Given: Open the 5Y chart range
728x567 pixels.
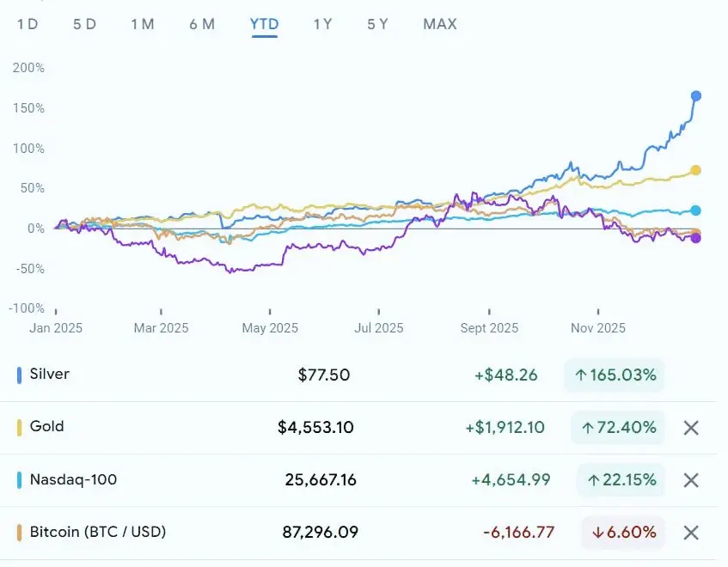Looking at the screenshot, I should [377, 24].
